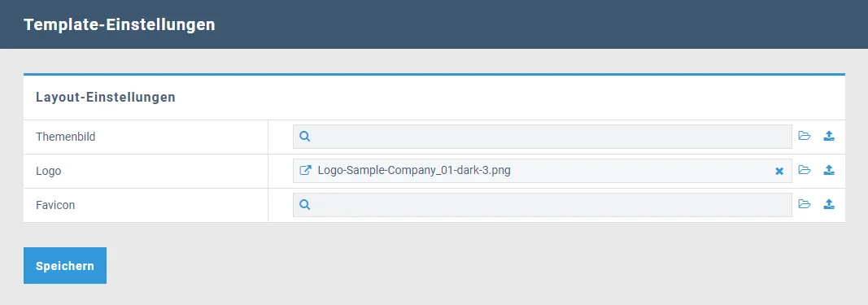Click the magnifier icon in Themenbild field
Screen dimensions: 868x305
tap(304, 136)
